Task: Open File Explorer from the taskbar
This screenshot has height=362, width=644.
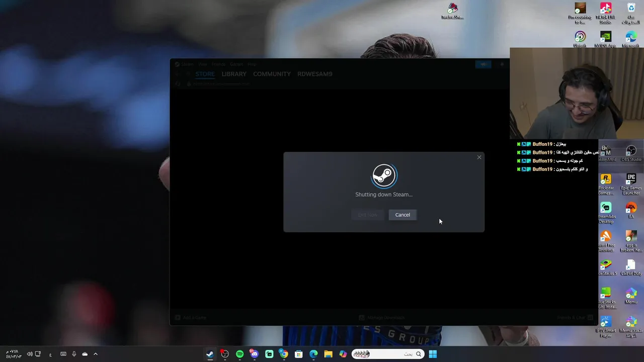Action: 328,354
